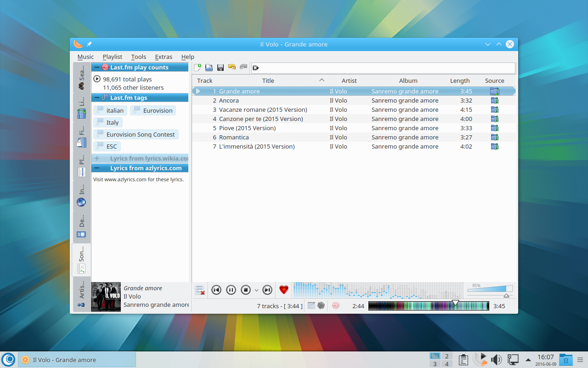
Task: Click the load playlist icon
Action: [x=209, y=68]
